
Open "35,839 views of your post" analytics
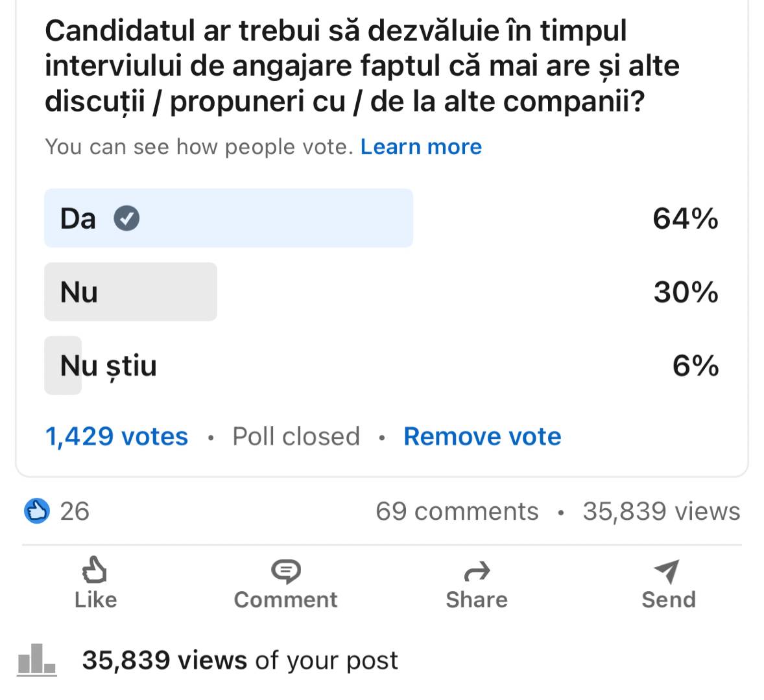240,660
